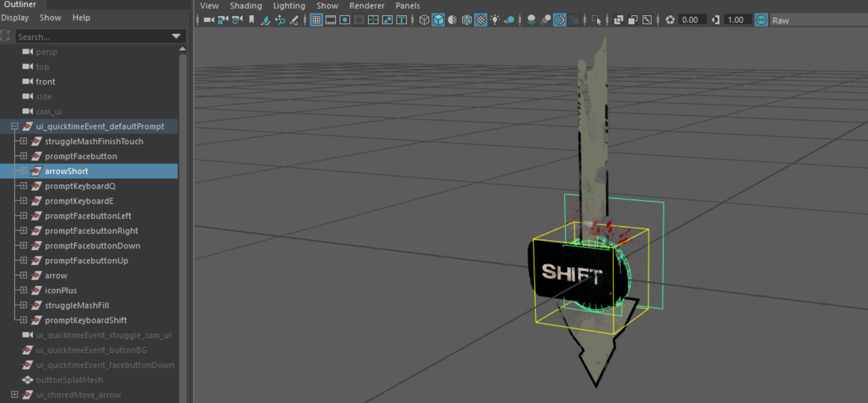Open the Outliner search options dropdown arrow
The image size is (868, 403).
pyautogui.click(x=176, y=36)
